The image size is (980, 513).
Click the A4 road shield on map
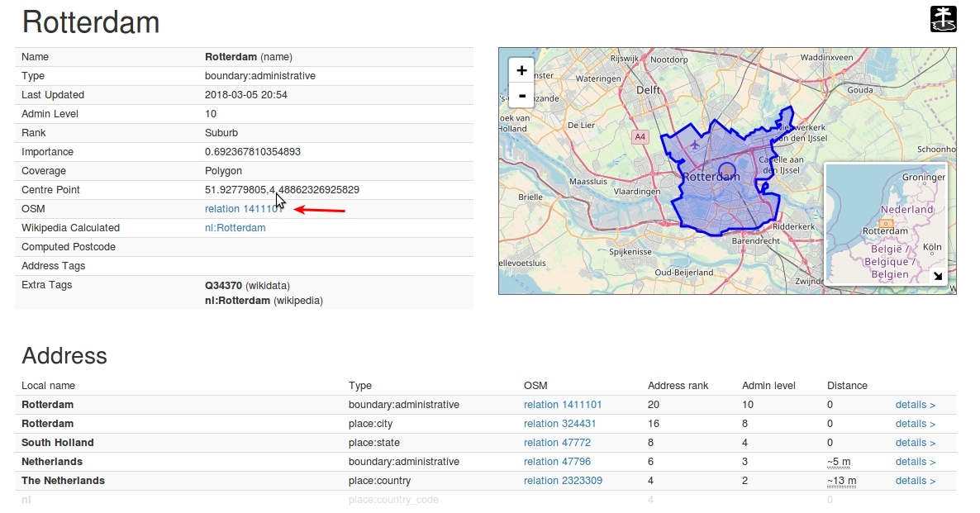pyautogui.click(x=640, y=137)
